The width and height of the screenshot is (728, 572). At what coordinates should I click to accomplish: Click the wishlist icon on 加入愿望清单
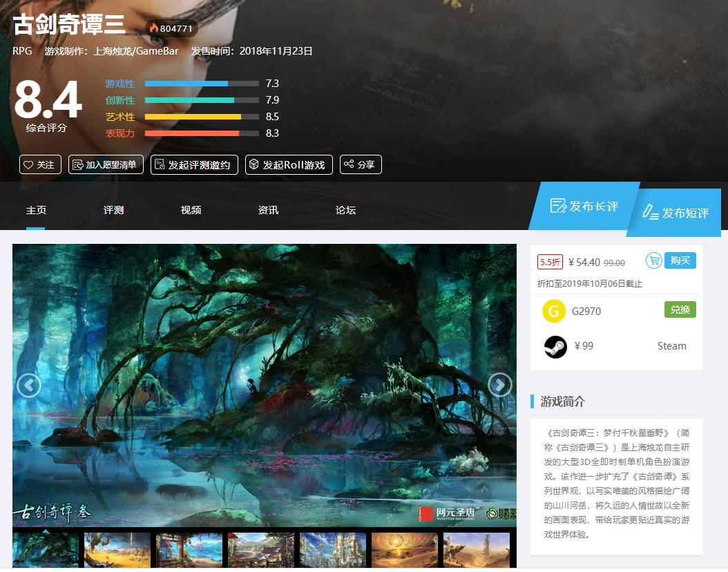75,164
